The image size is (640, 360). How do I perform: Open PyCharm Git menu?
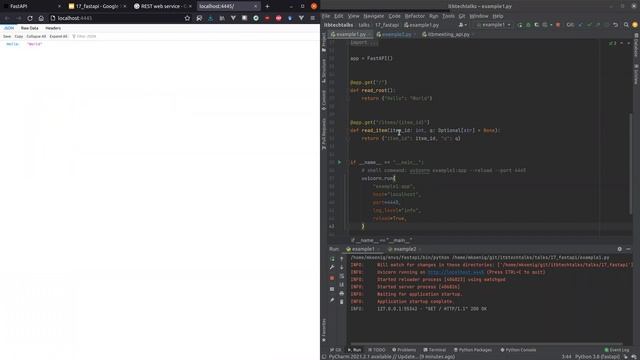(x=462, y=16)
